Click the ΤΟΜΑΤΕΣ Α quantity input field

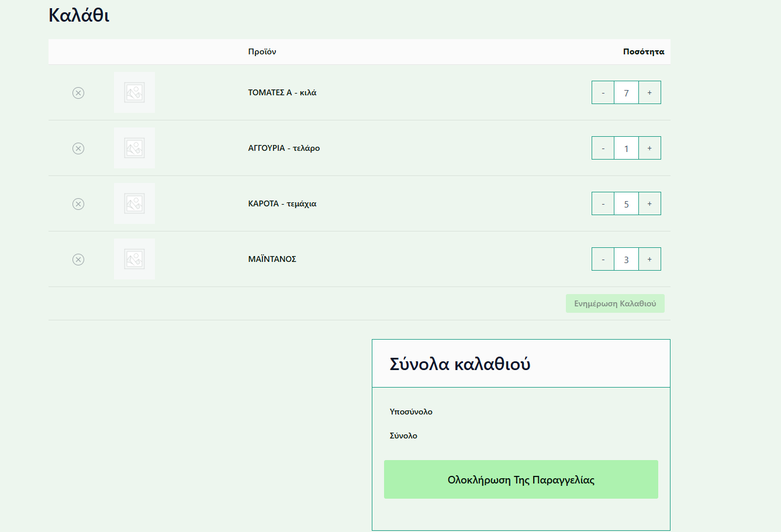(x=626, y=93)
